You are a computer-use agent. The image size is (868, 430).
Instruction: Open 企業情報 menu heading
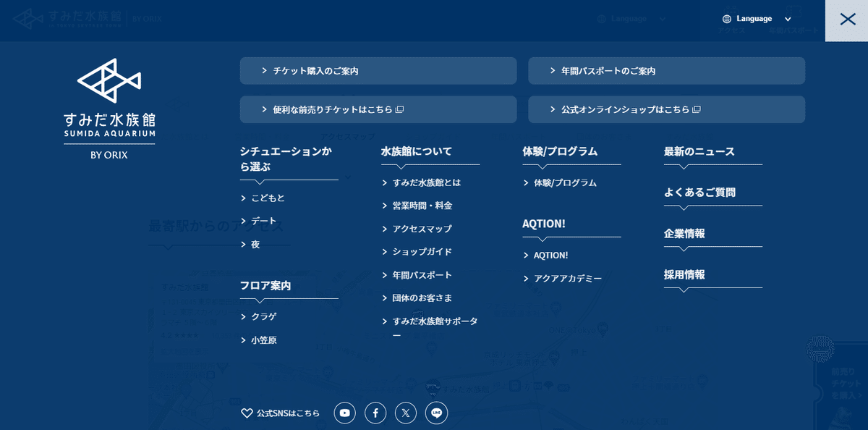[684, 234]
